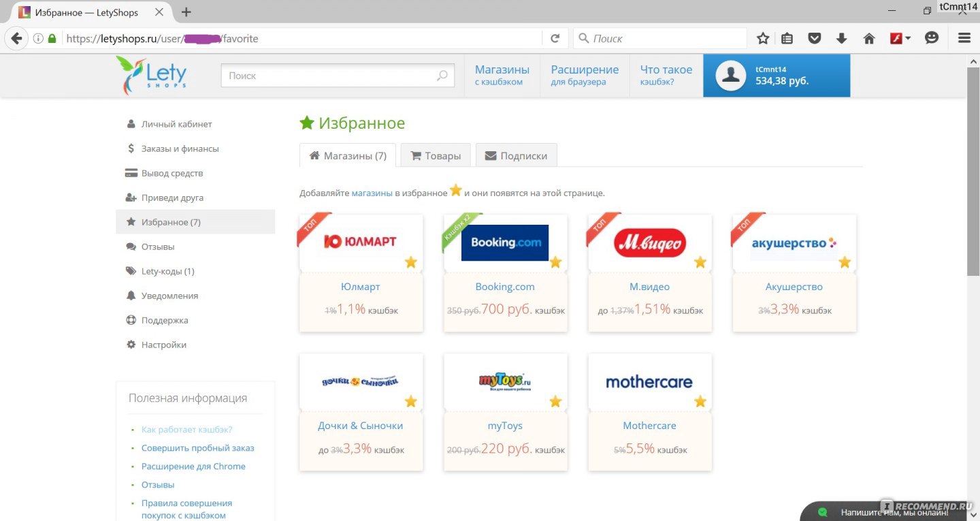Toggle favorite star on Дочки & Сыночки card
The image size is (980, 521).
coord(411,401)
